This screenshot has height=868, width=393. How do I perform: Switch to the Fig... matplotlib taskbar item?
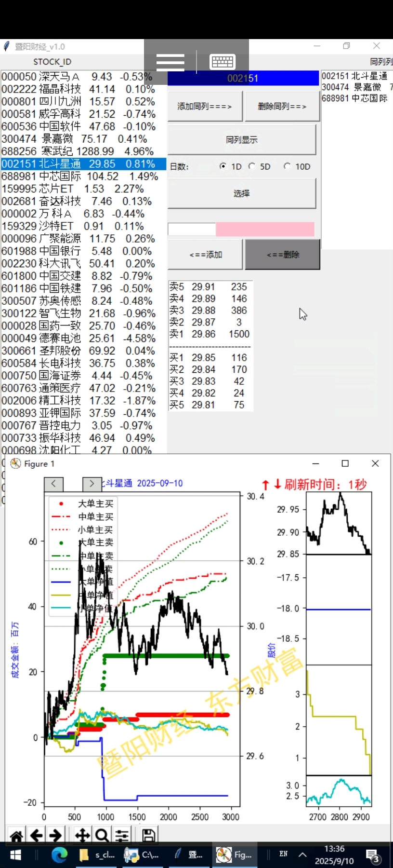(x=234, y=855)
